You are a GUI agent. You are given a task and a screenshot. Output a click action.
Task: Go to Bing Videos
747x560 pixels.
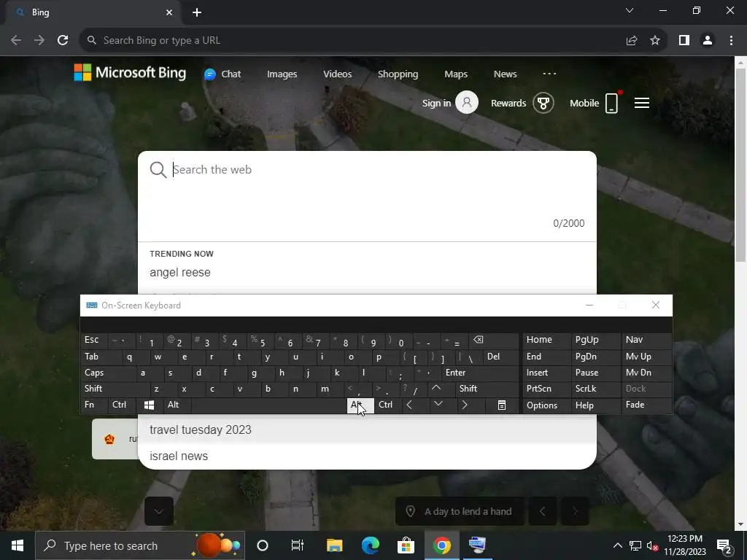pyautogui.click(x=337, y=74)
